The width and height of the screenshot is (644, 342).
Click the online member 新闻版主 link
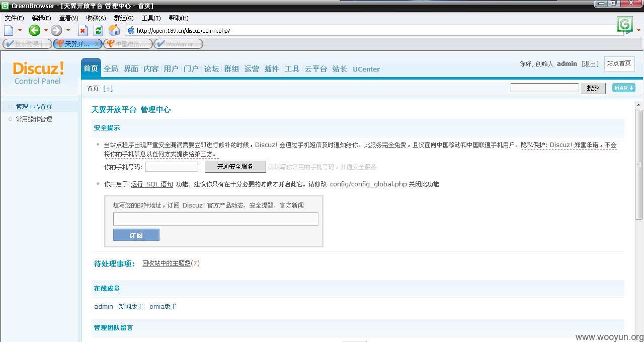point(131,307)
